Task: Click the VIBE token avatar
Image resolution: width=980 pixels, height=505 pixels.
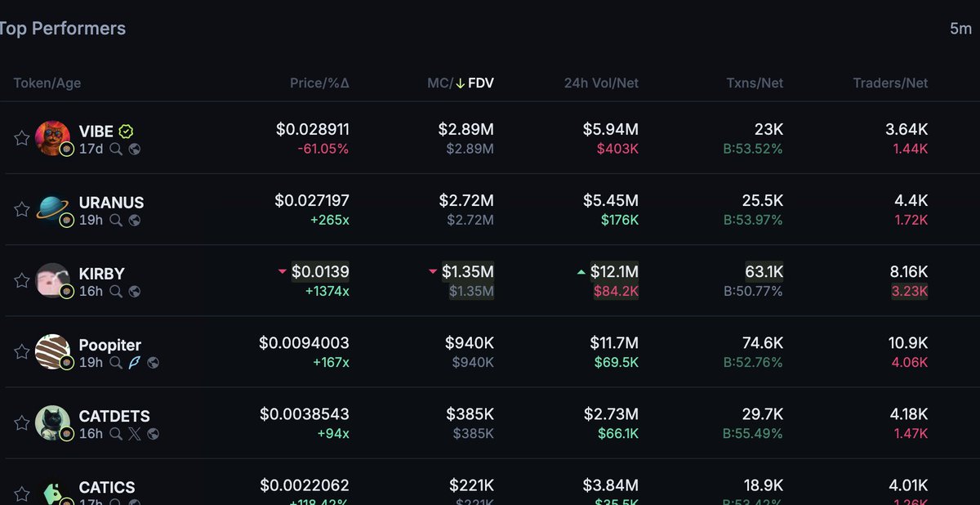Action: pos(52,137)
